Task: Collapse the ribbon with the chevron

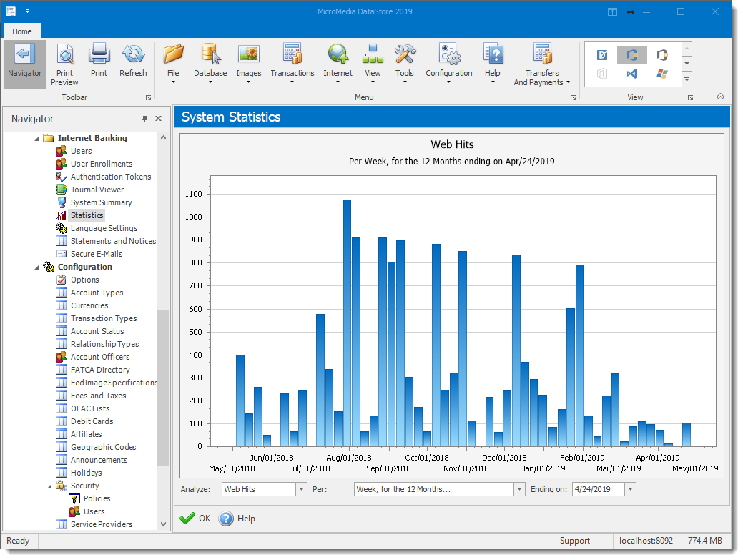Action: coord(720,96)
